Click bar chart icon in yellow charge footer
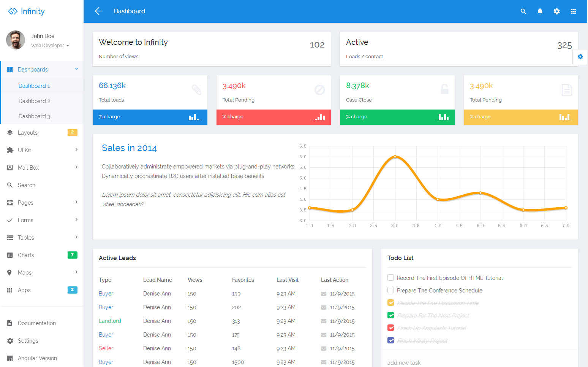Image resolution: width=588 pixels, height=367 pixels. pyautogui.click(x=566, y=117)
